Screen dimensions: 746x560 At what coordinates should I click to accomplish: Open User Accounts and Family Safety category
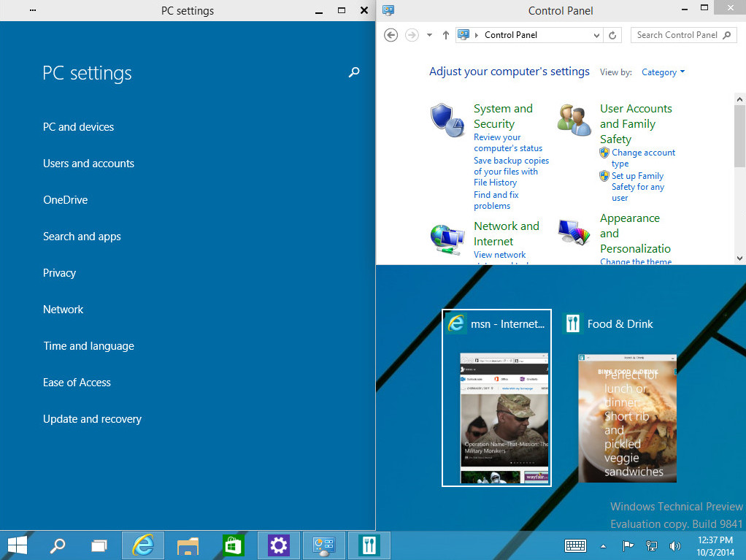[x=636, y=123]
